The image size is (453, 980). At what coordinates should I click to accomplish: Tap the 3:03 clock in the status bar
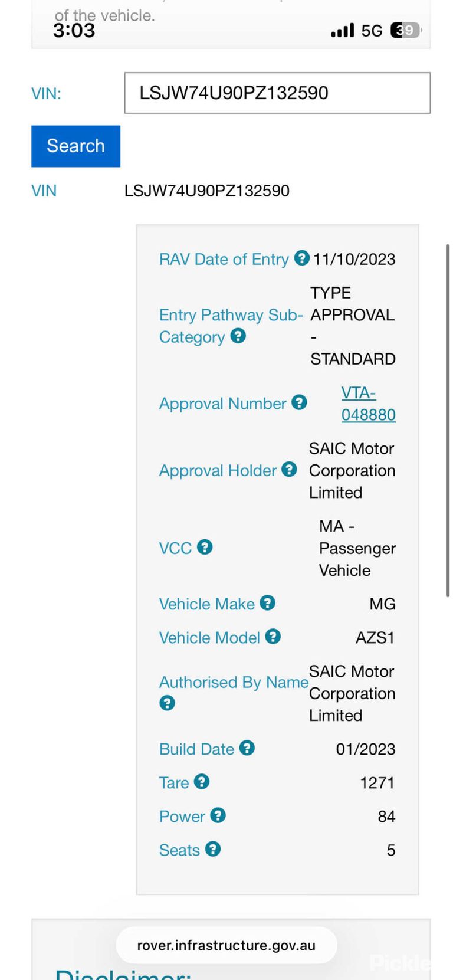pos(74,31)
